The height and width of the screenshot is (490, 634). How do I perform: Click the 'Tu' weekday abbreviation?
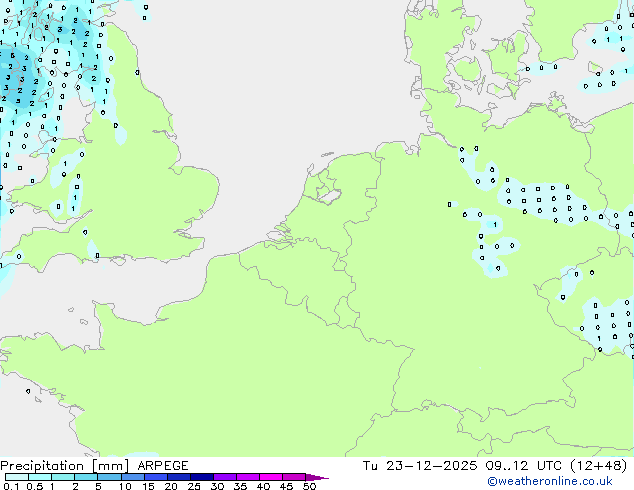tap(370, 466)
